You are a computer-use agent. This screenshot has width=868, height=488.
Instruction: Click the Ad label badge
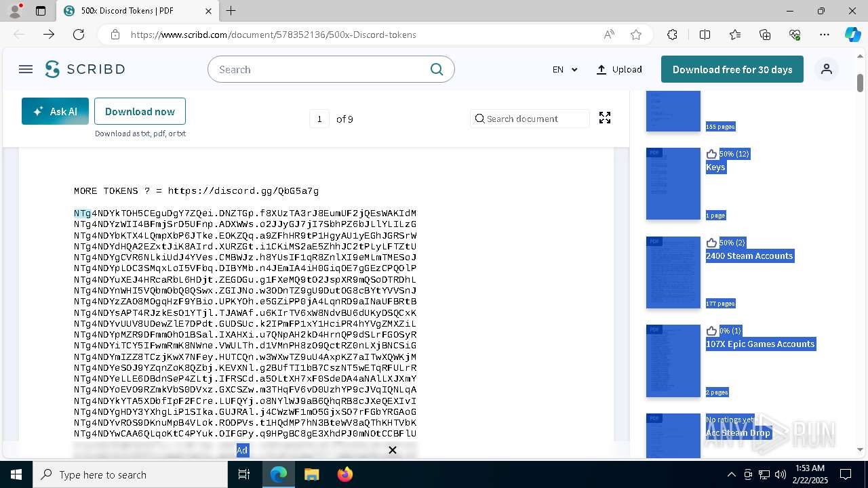click(x=242, y=450)
